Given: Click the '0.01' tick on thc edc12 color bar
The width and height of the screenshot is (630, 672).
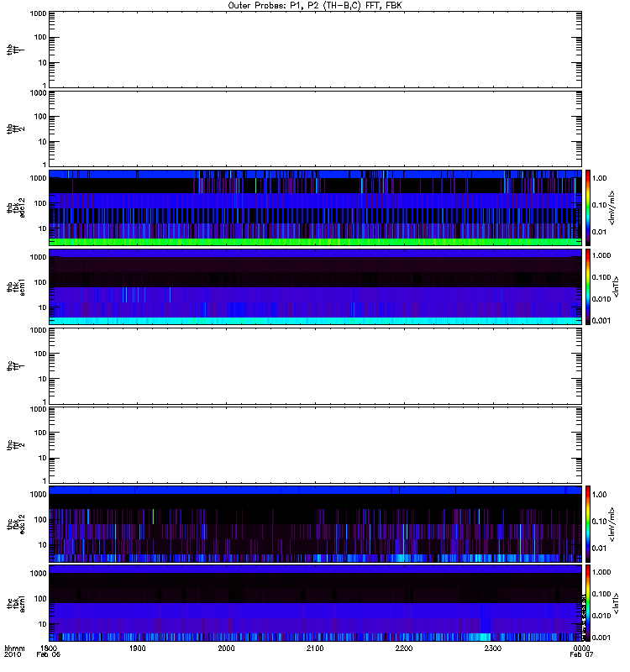Looking at the screenshot, I should pyautogui.click(x=600, y=549).
